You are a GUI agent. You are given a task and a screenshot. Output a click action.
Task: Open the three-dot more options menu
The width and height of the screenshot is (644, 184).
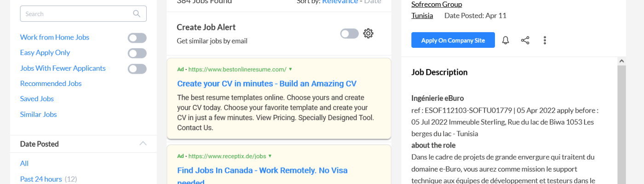[545, 40]
